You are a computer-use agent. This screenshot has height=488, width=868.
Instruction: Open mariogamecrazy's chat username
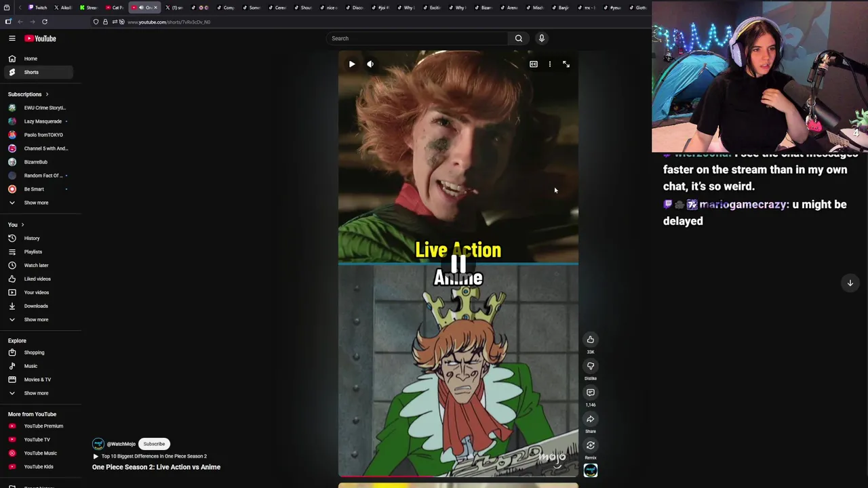pyautogui.click(x=743, y=205)
